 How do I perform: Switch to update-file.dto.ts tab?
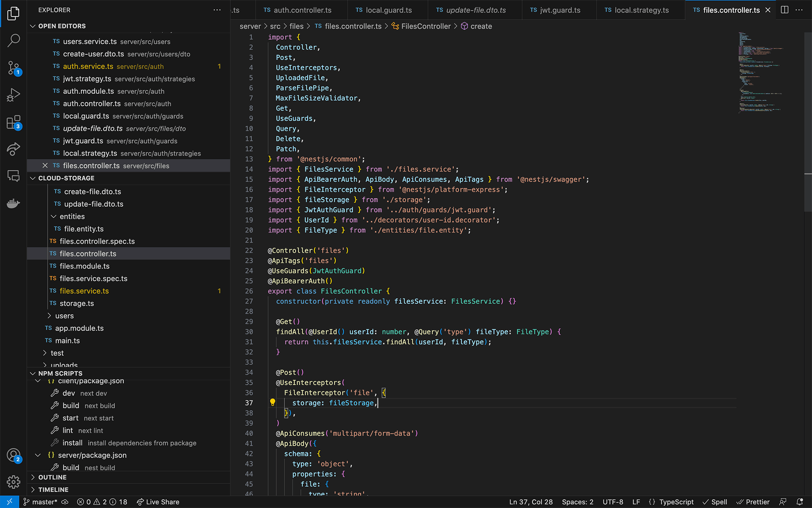pos(475,10)
